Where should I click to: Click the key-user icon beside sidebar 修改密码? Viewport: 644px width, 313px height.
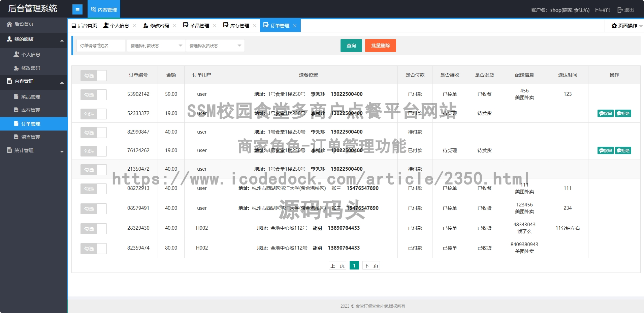click(16, 68)
